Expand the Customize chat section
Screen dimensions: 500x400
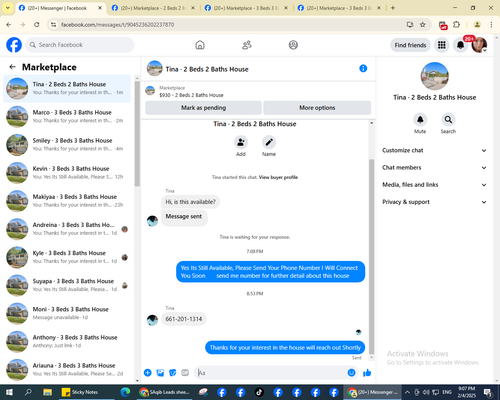(434, 150)
